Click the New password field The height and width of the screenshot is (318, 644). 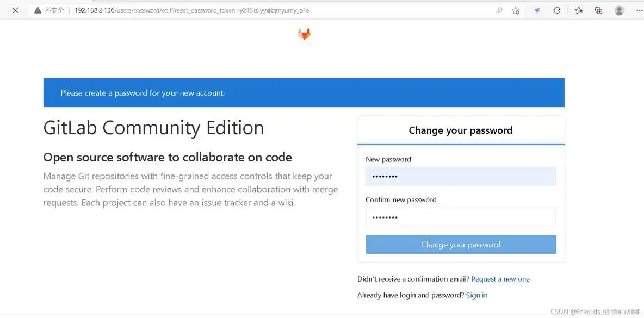(460, 177)
